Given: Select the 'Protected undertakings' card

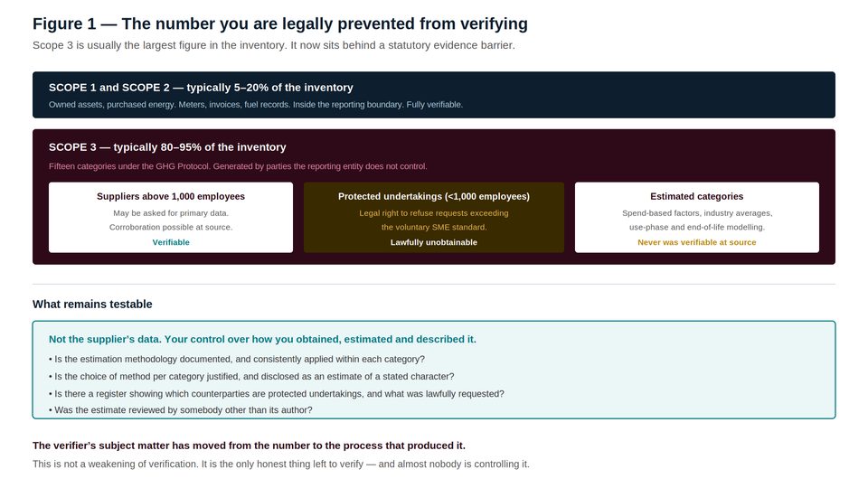Looking at the screenshot, I should pos(433,218).
